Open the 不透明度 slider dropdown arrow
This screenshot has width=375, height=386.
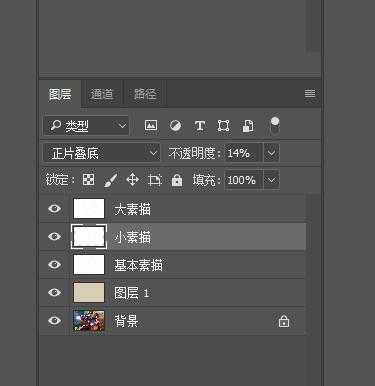271,153
